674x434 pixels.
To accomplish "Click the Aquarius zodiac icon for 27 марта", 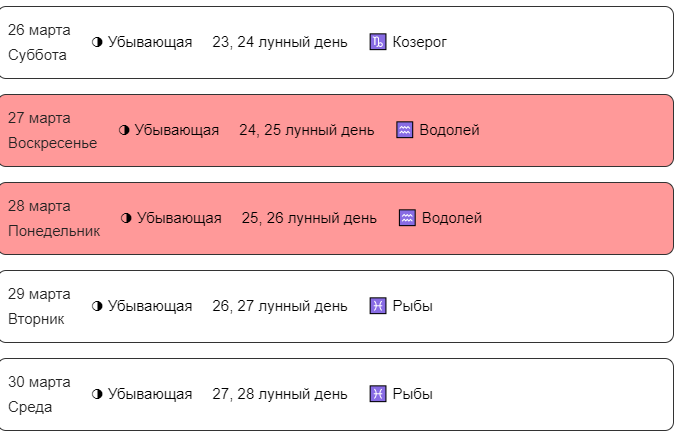I will (x=405, y=130).
